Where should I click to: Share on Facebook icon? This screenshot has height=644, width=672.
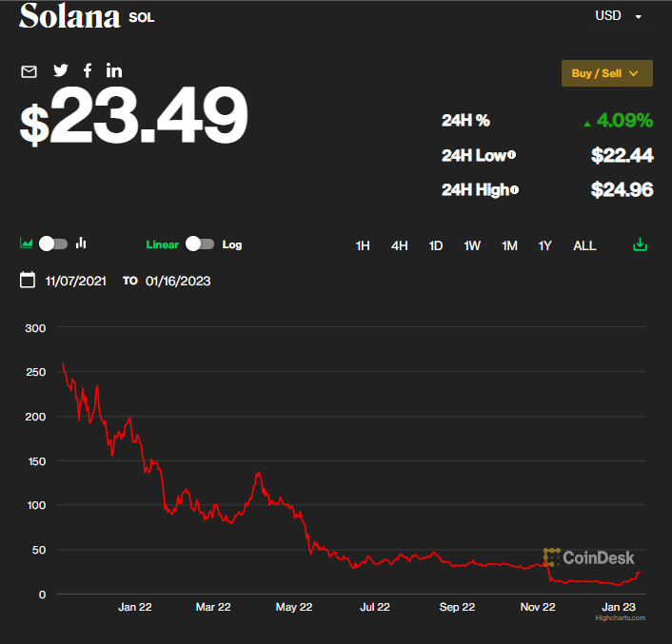click(88, 70)
